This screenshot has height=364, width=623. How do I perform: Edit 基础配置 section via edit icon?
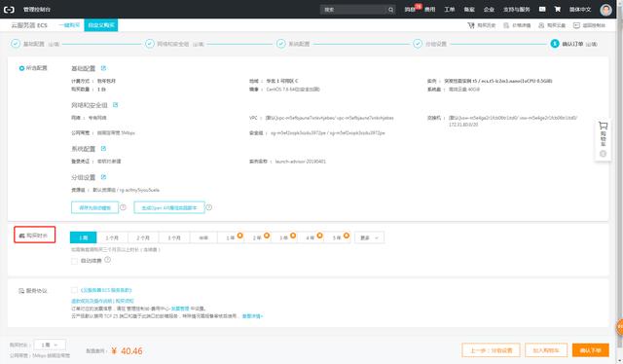click(103, 68)
